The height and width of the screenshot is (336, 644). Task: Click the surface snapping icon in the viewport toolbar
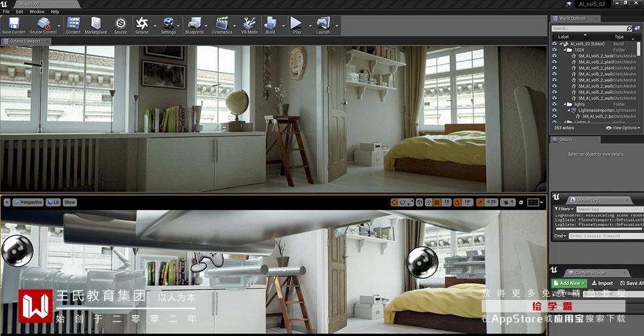coord(429,202)
